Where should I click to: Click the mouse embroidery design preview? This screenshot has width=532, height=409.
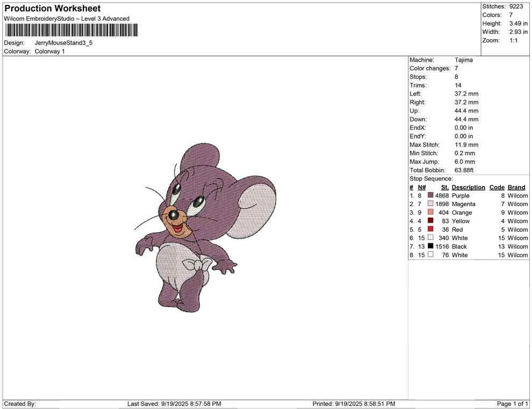tap(205, 228)
